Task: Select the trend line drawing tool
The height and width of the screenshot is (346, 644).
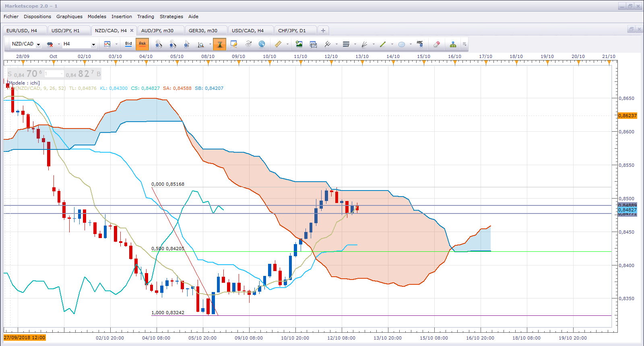Action: click(383, 44)
